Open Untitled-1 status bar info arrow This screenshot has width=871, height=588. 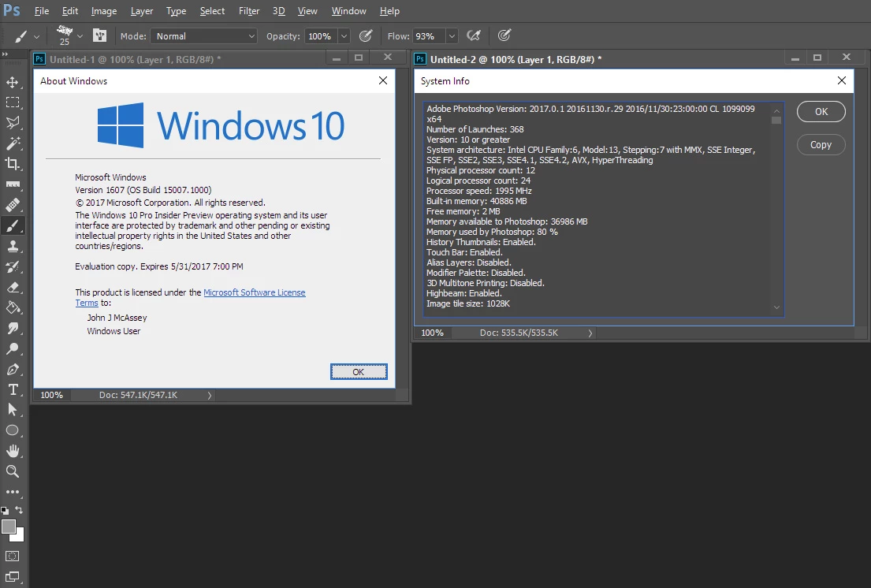(210, 396)
